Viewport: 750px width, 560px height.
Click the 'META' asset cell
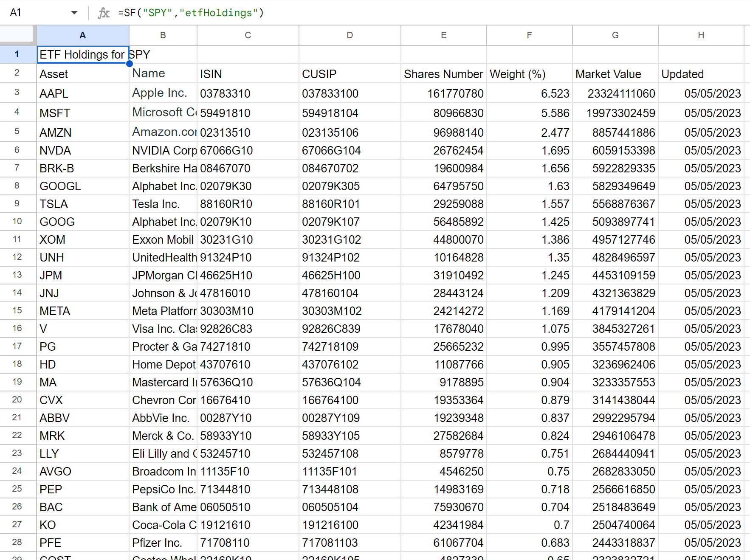pos(83,311)
